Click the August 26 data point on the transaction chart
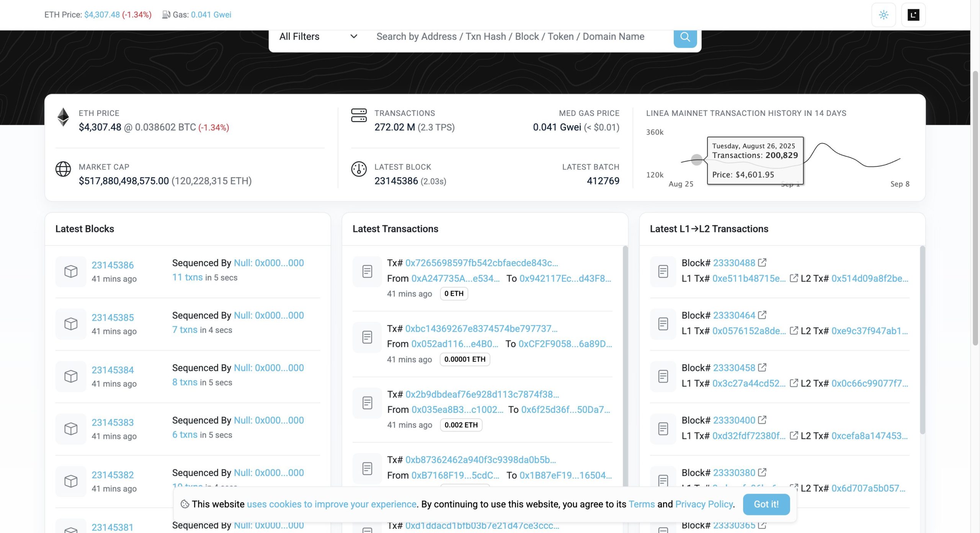The image size is (980, 533). [x=697, y=160]
